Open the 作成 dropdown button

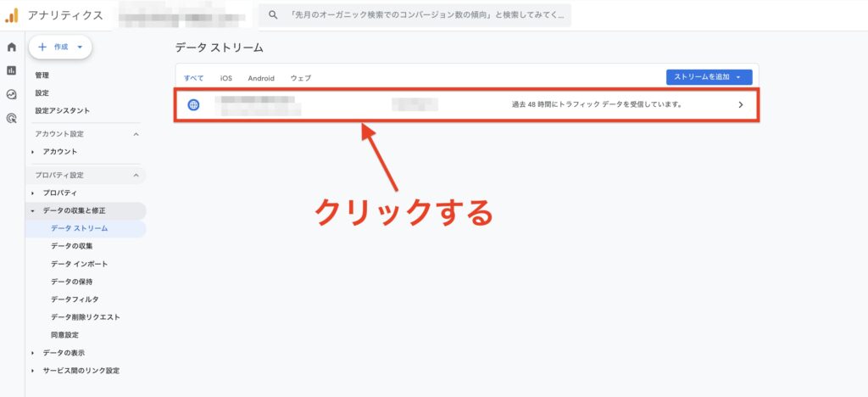coord(60,48)
